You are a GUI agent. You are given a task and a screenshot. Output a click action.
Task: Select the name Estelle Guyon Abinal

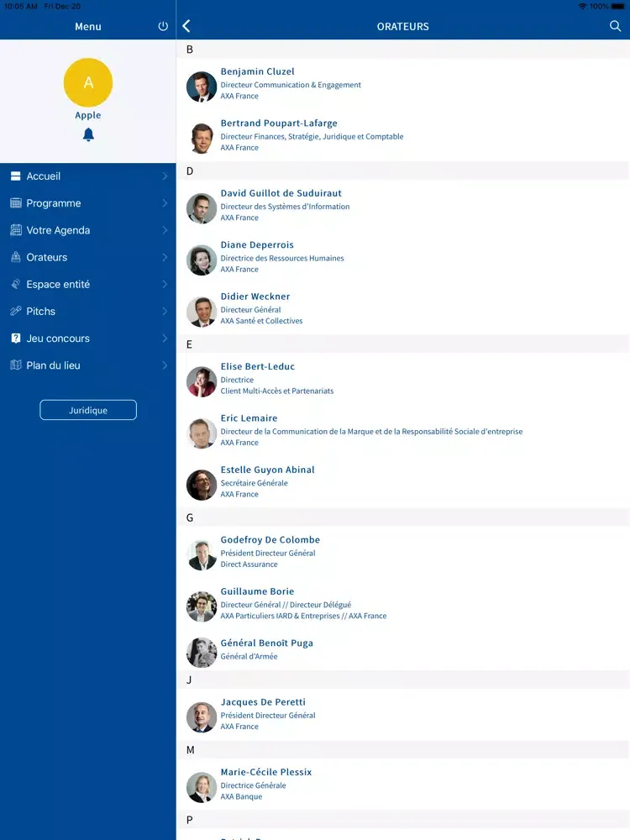point(267,470)
